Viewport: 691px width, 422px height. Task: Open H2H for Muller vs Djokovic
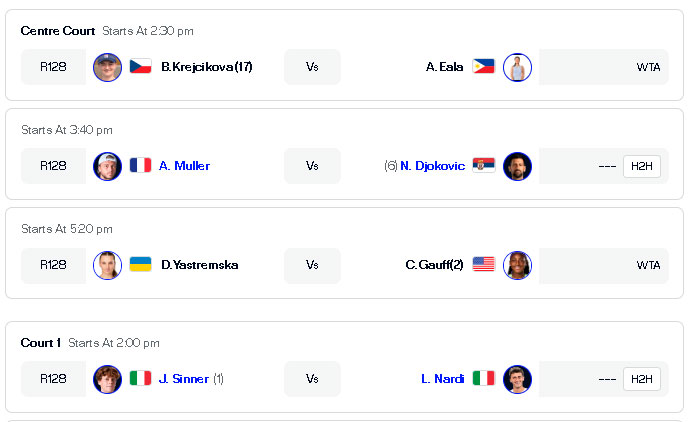point(642,166)
